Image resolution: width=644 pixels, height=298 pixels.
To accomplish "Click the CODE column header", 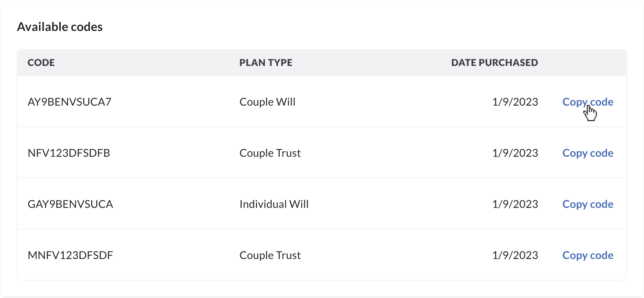I will [41, 63].
